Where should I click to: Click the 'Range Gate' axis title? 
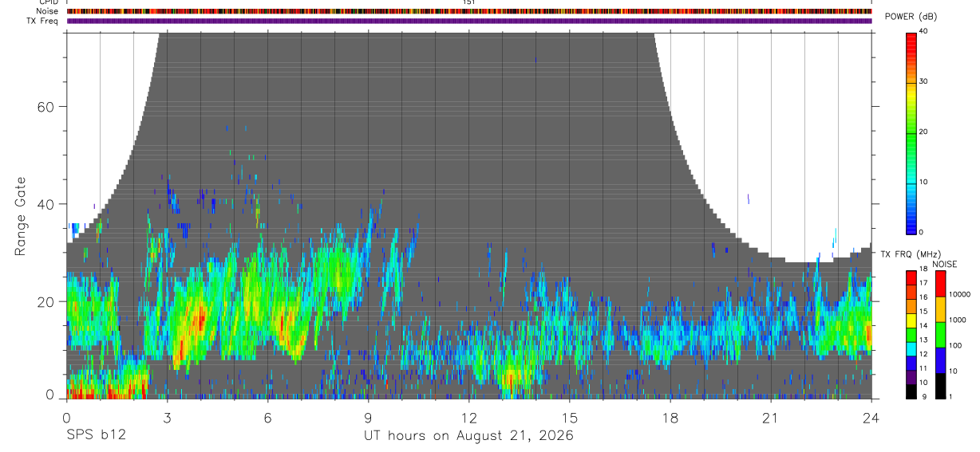(x=21, y=216)
